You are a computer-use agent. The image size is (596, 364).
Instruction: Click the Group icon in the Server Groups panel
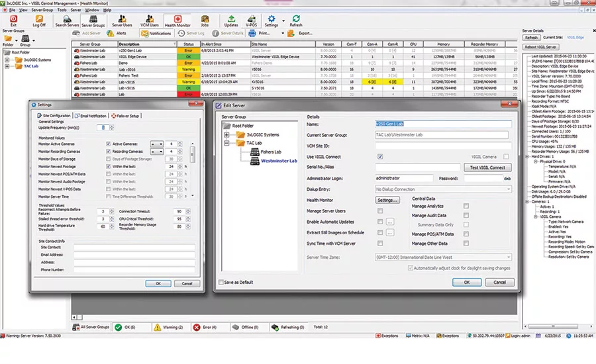click(x=25, y=38)
